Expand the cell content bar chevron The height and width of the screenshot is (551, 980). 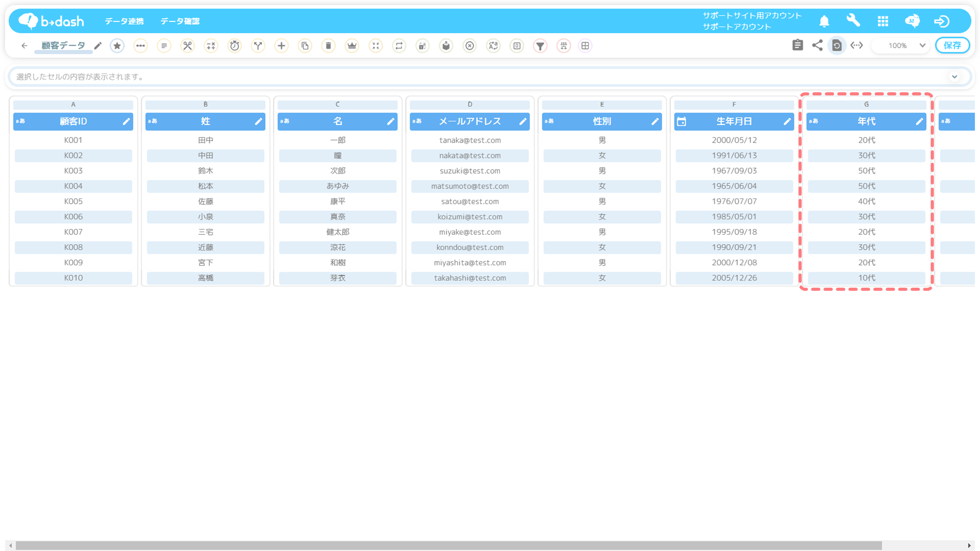(x=955, y=77)
